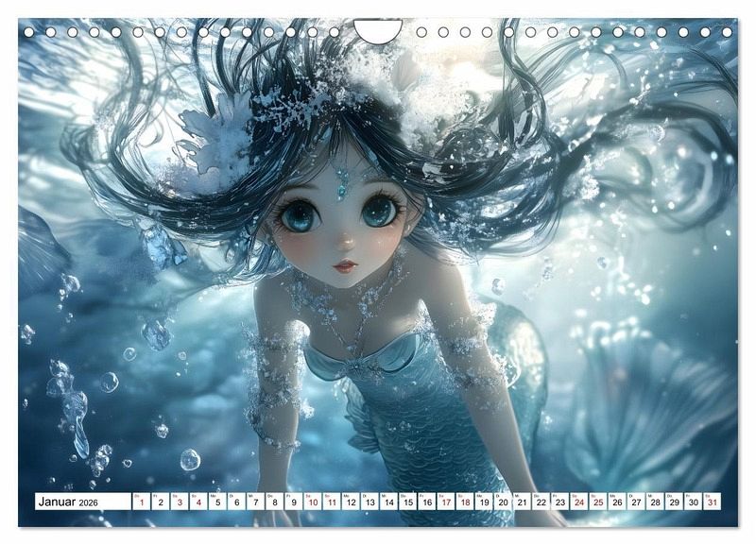756x545 pixels.
Task: Click date cell 6 in the calendar
Action: pos(235,502)
